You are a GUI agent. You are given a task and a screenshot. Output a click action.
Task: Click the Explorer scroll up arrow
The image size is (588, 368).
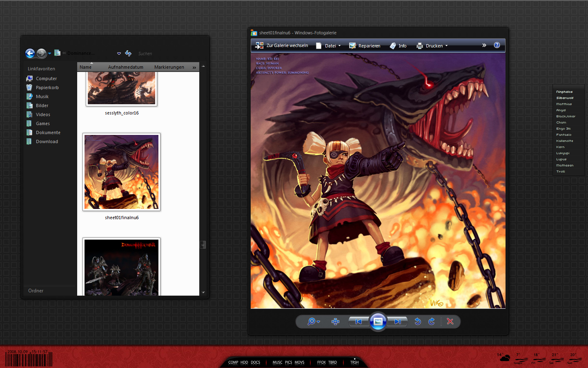coord(203,66)
